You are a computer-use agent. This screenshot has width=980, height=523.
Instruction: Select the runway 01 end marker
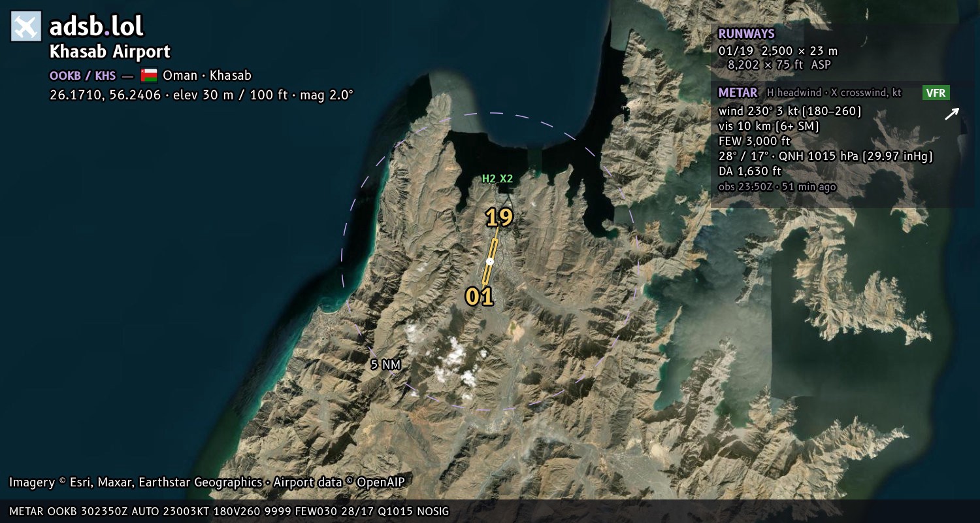tap(479, 297)
